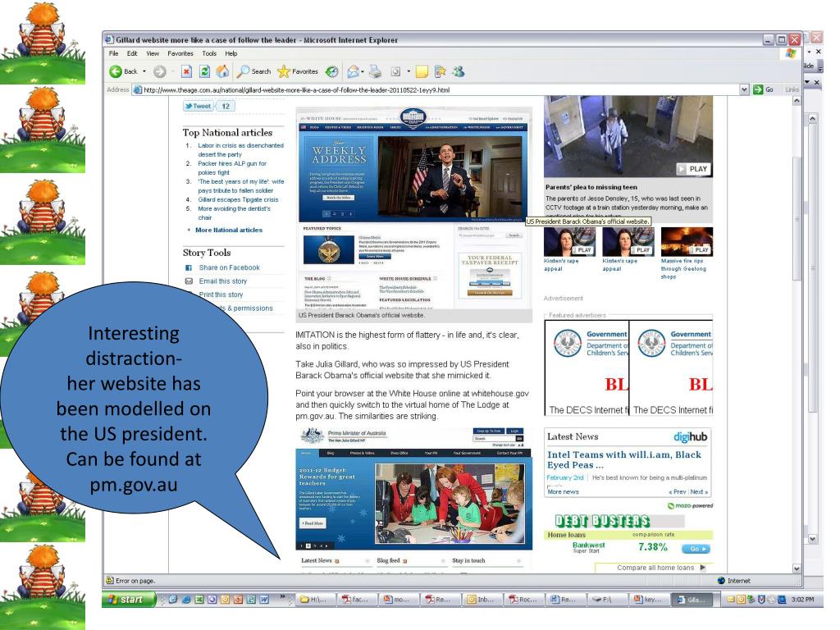Screen dimensions: 840x630
Task: Click the Links toolbar label
Action: (x=792, y=90)
